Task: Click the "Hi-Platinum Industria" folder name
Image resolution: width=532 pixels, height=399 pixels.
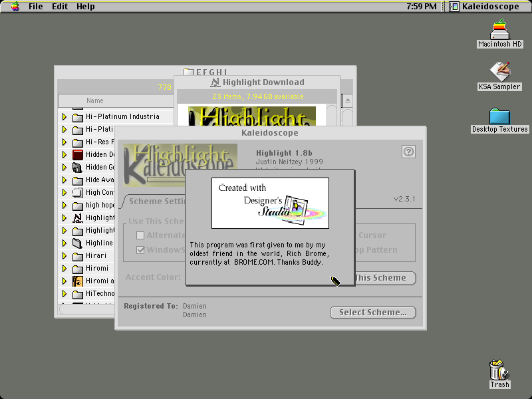Action: pyautogui.click(x=122, y=116)
